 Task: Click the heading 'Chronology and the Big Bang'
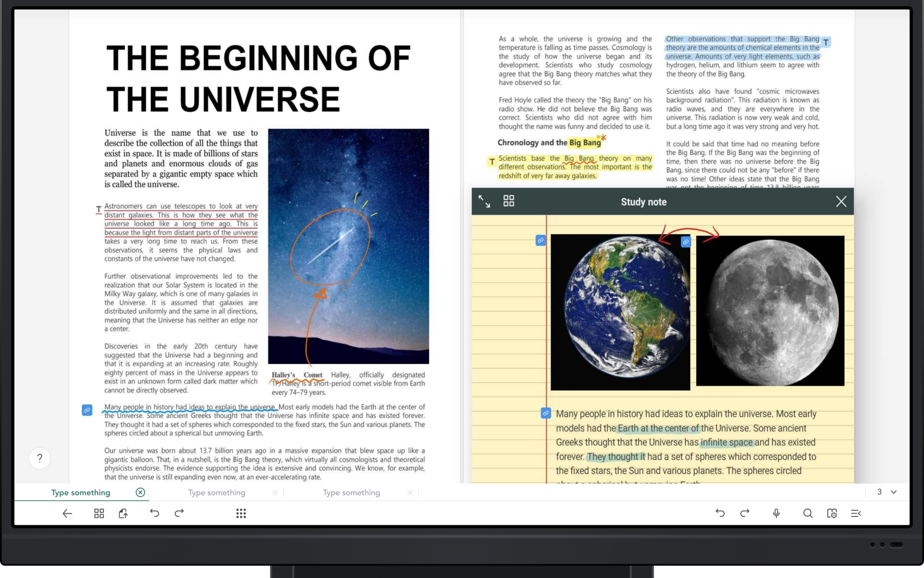[549, 143]
